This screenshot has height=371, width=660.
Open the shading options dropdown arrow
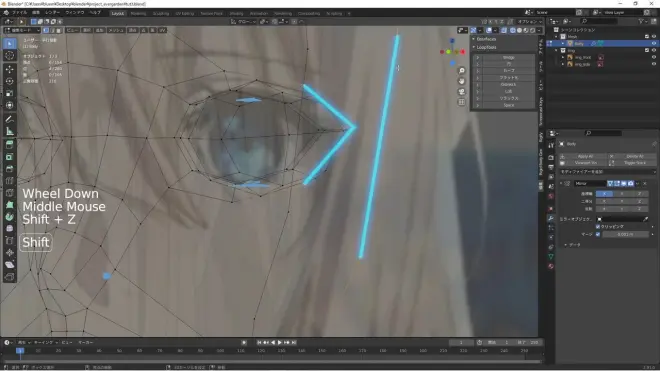539,30
